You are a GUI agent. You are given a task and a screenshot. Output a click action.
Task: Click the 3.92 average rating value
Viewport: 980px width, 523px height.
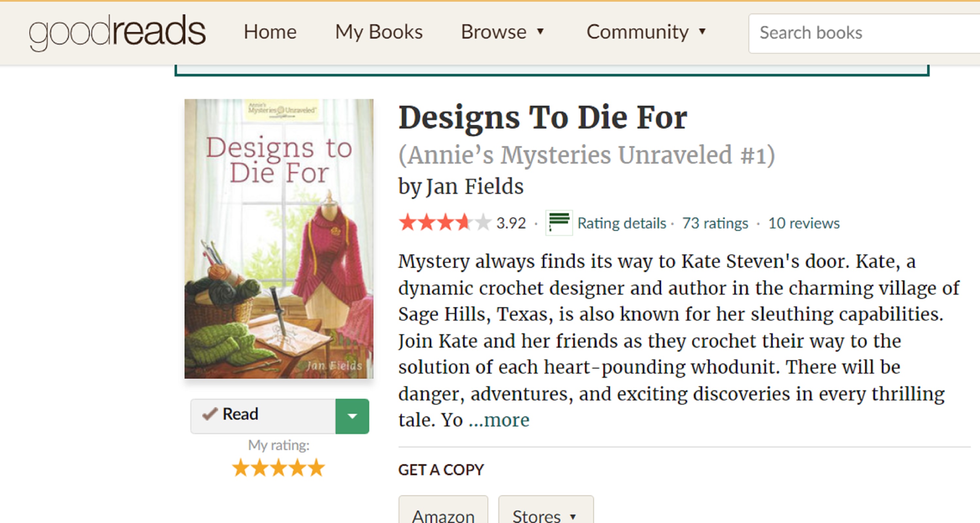coord(511,223)
